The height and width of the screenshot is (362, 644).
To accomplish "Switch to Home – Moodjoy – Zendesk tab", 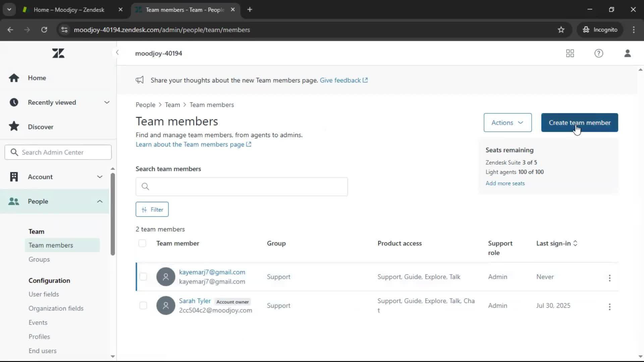I will (x=69, y=10).
